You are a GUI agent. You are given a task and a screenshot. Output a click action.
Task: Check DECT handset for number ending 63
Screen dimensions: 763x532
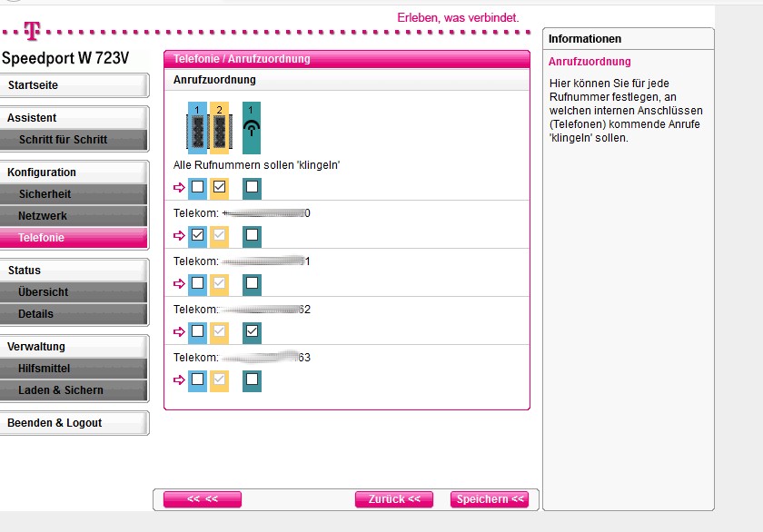coord(253,379)
